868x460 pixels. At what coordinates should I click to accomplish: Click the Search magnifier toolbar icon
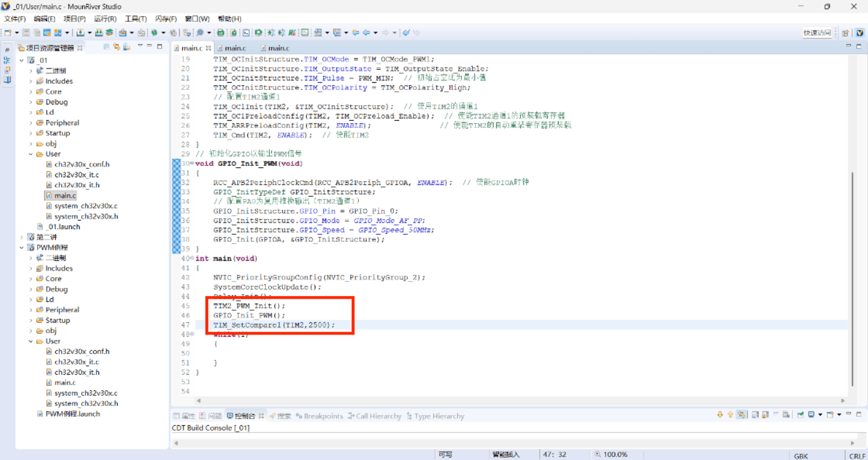pos(200,33)
